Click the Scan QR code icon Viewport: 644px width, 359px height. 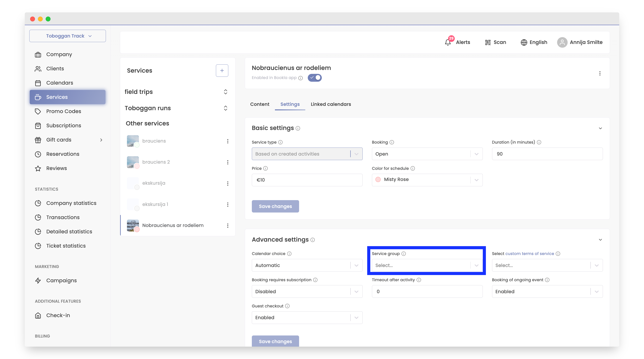click(x=488, y=42)
